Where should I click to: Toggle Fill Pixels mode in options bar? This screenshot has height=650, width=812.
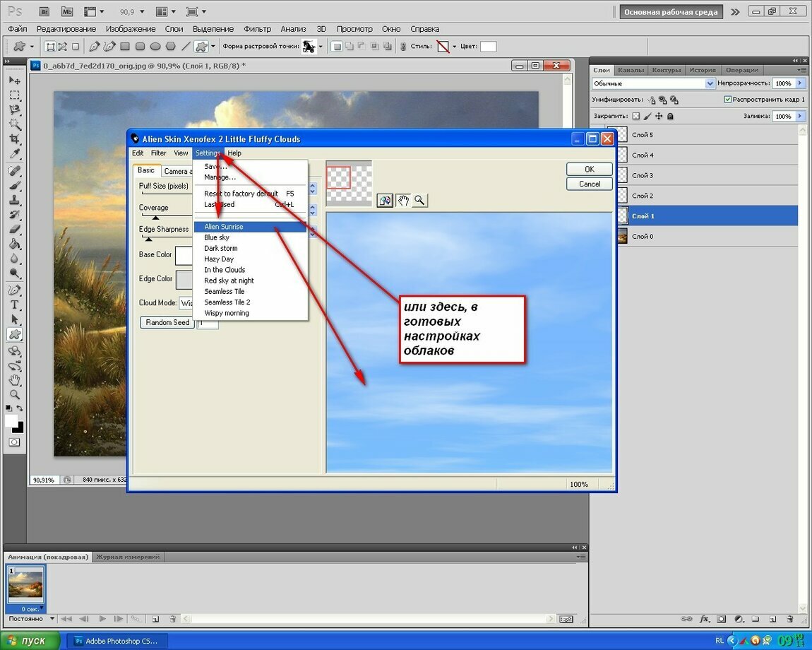[76, 47]
